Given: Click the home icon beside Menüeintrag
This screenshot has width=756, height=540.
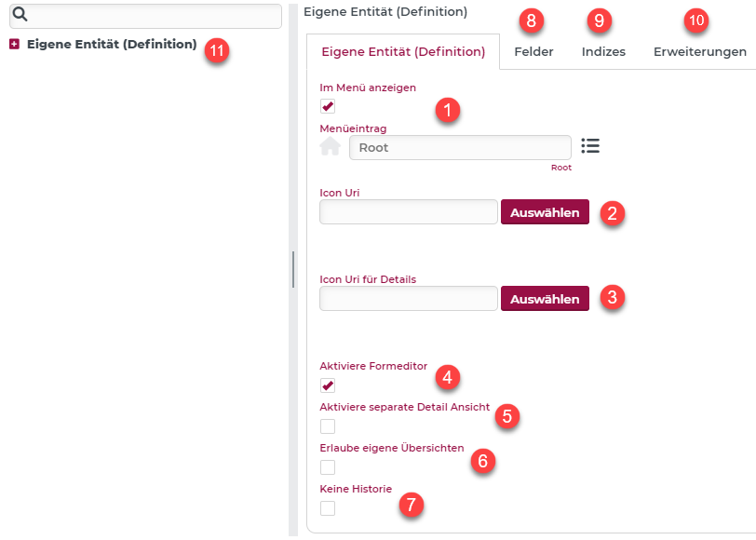Looking at the screenshot, I should [331, 147].
